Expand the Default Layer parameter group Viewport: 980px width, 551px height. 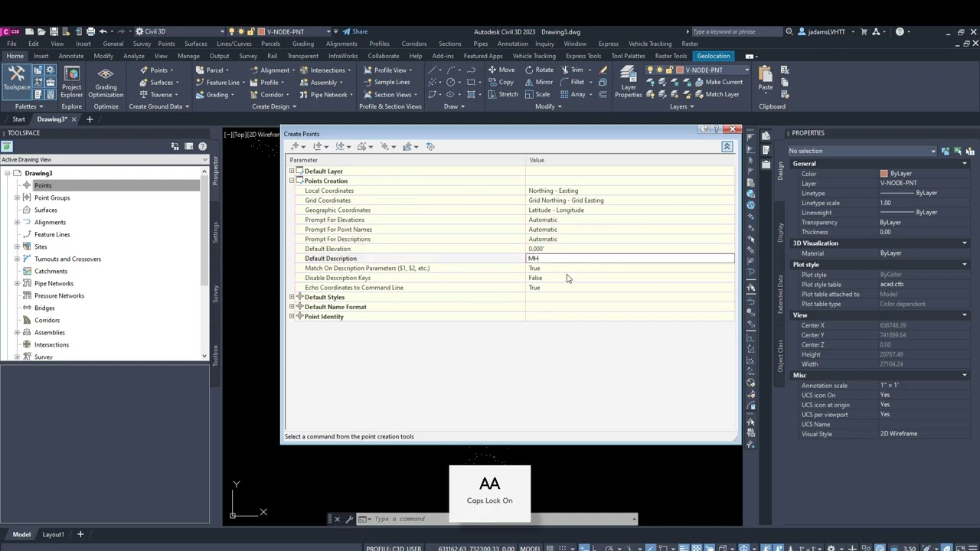(292, 171)
